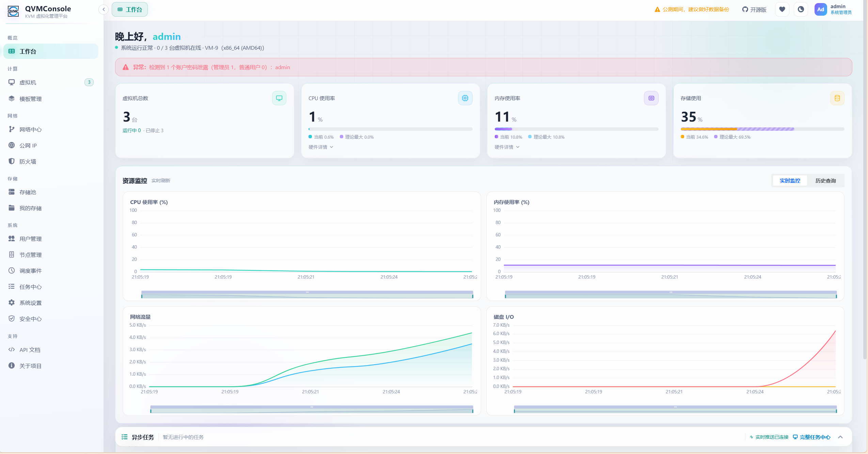Click the QVMConsole logo icon

pyautogui.click(x=13, y=12)
